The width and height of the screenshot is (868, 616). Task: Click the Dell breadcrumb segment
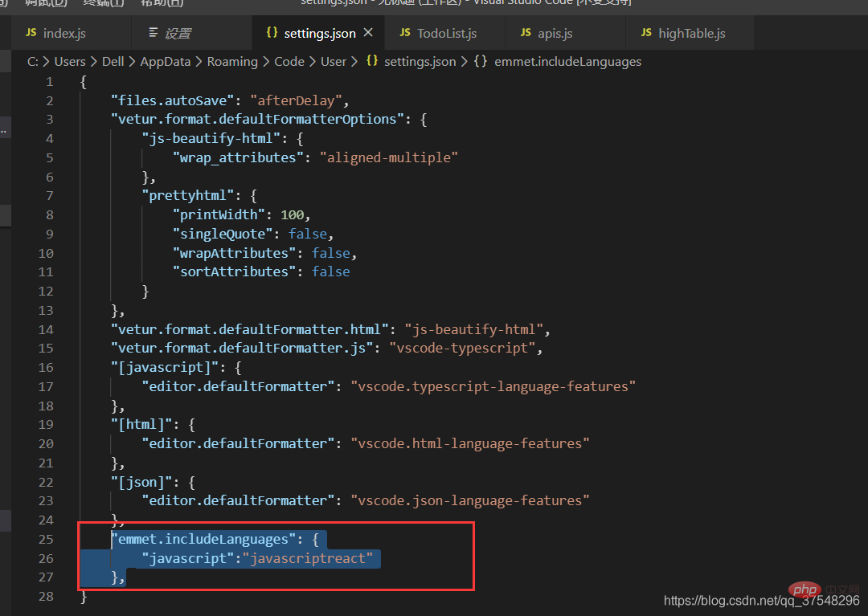point(113,62)
